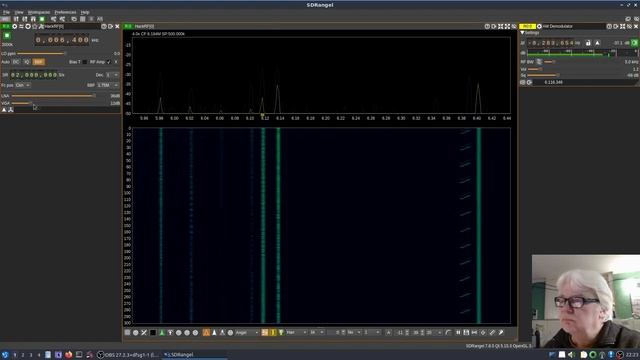The width and height of the screenshot is (640, 360).
Task: Uncheck the RF Amp checkbox
Action: point(109,62)
